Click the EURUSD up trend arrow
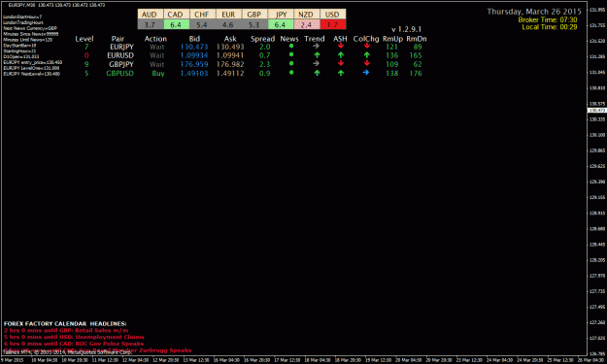Screen dimensions: 607x364 click(317, 55)
